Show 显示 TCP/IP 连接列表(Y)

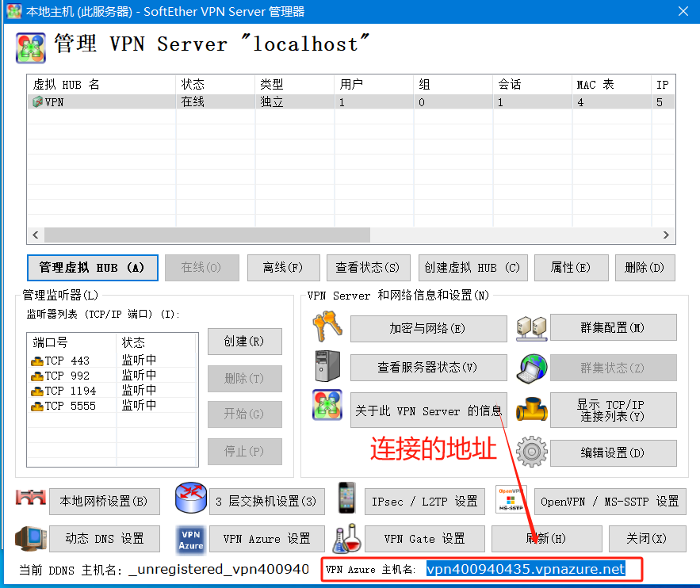[614, 410]
